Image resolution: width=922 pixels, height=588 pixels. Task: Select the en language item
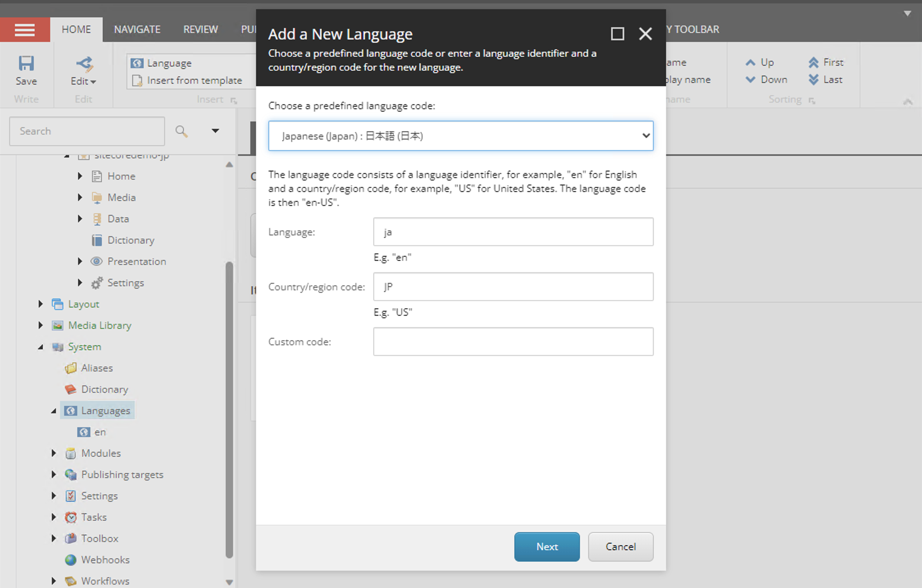point(92,432)
